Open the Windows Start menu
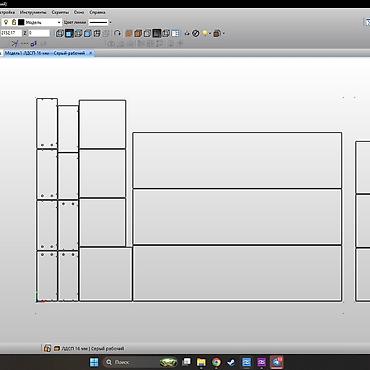370x370 pixels. point(94,362)
